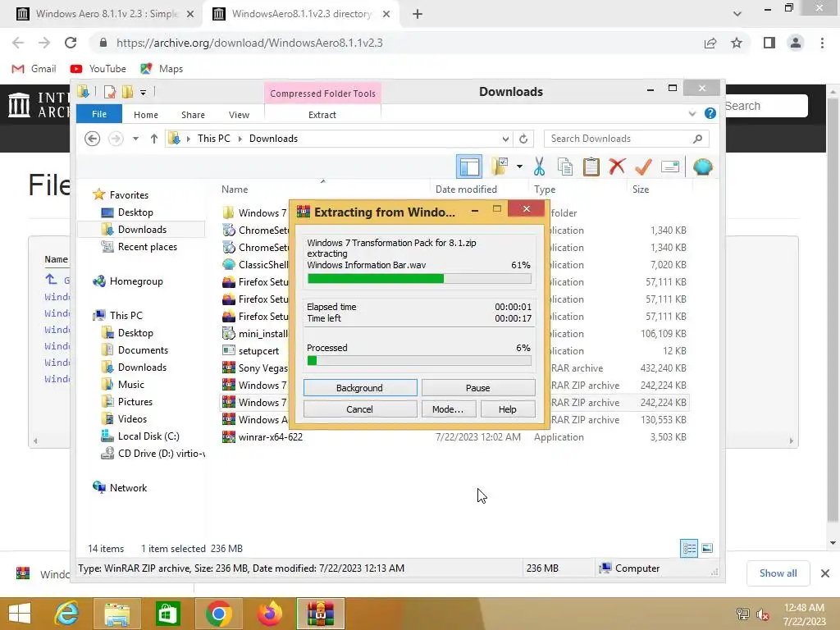Open Videos under This PC
This screenshot has width=840, height=630.
(x=132, y=419)
